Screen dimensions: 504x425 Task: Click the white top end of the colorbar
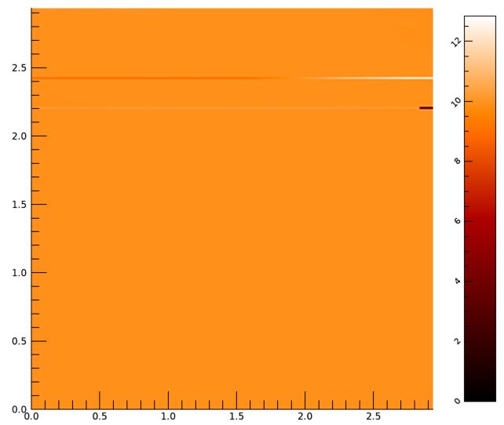480,21
